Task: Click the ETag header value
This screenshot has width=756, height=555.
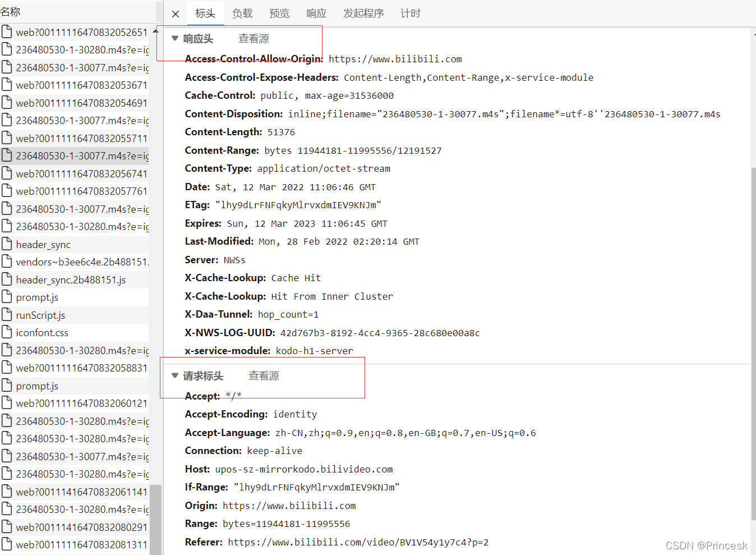Action: pos(298,205)
